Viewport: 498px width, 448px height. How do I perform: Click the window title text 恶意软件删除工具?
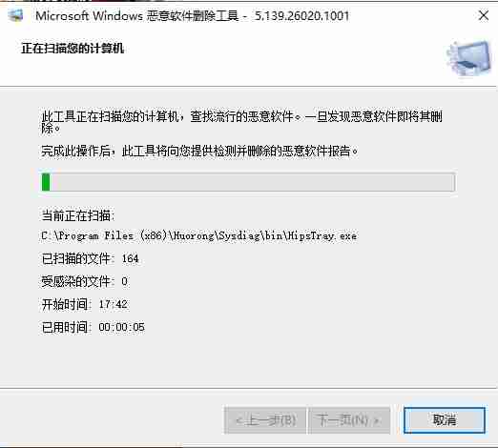[x=193, y=15]
